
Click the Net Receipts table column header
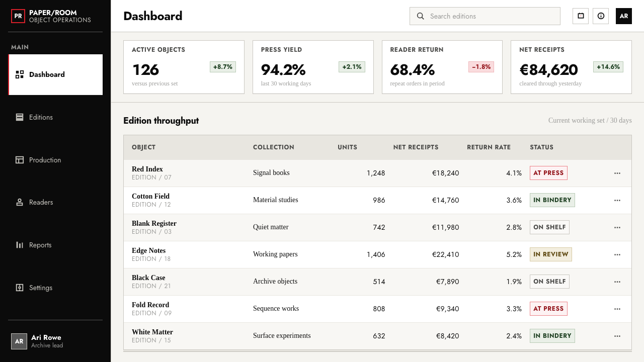(x=416, y=147)
